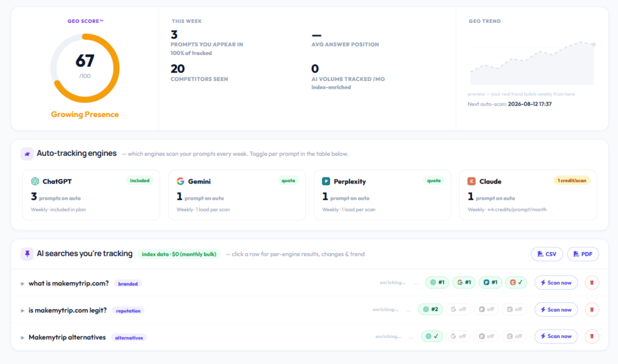Click the 'reputation' tag

[128, 311]
